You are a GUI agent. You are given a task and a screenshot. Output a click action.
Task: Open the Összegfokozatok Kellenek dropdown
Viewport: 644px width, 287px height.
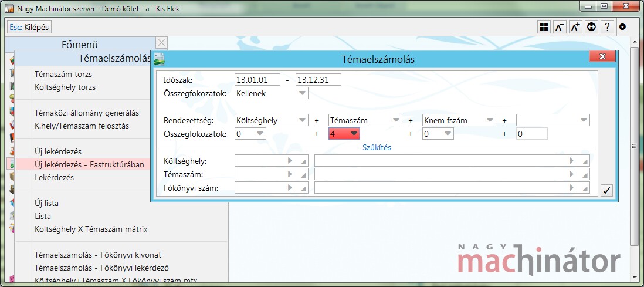click(272, 93)
